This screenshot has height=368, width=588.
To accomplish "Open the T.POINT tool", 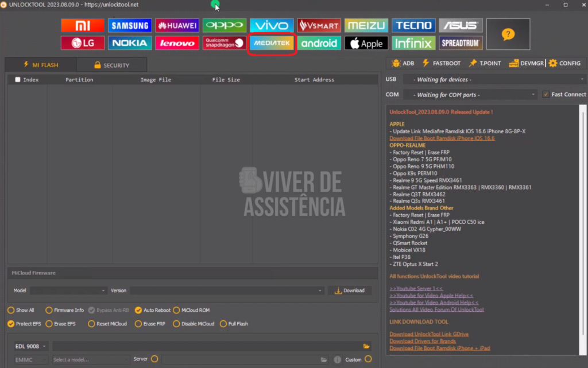I will coord(485,63).
